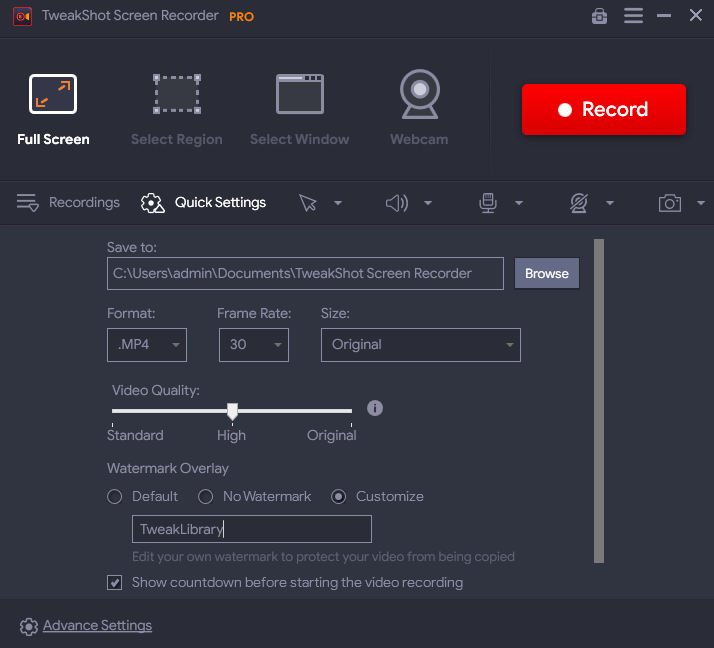Viewport: 714px width, 648px height.
Task: Start recording with the red Record button
Action: (x=604, y=109)
